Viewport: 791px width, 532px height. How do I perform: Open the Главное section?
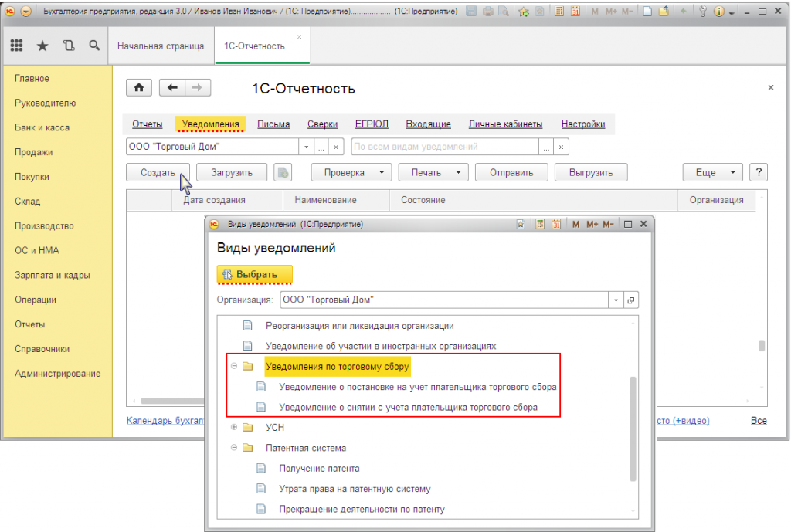click(x=32, y=79)
